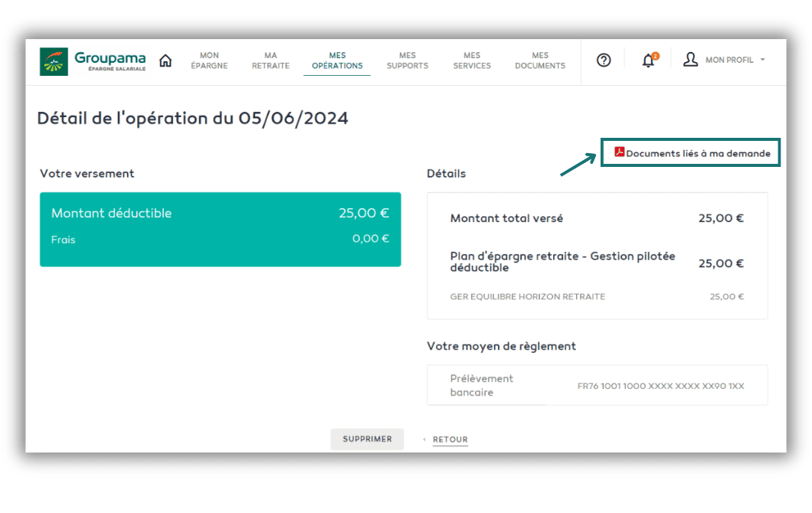Viewport: 812px width, 513px height.
Task: Click the user profile silhouette icon
Action: [690, 60]
